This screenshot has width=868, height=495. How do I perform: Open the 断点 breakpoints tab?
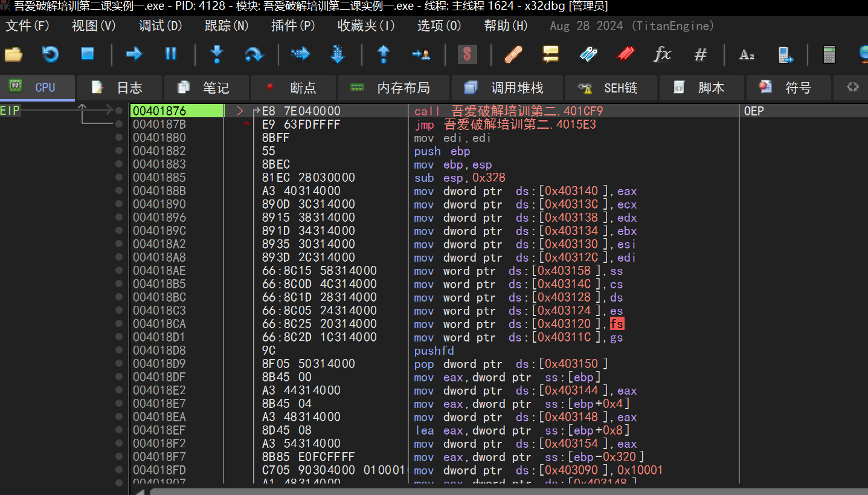(x=292, y=88)
